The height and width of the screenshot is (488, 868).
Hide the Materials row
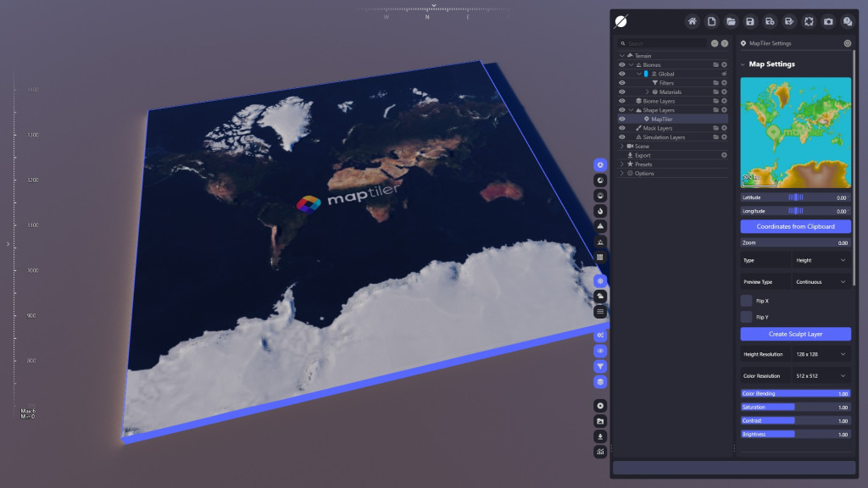point(621,91)
